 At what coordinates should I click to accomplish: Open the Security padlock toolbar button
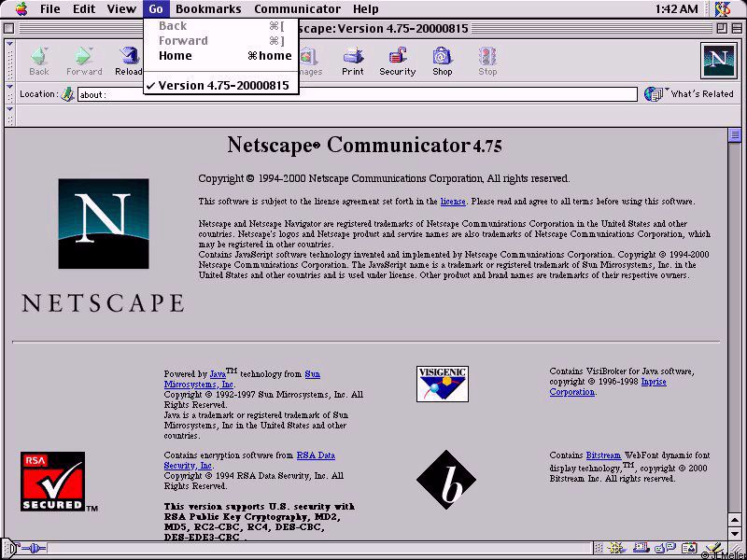pos(398,61)
